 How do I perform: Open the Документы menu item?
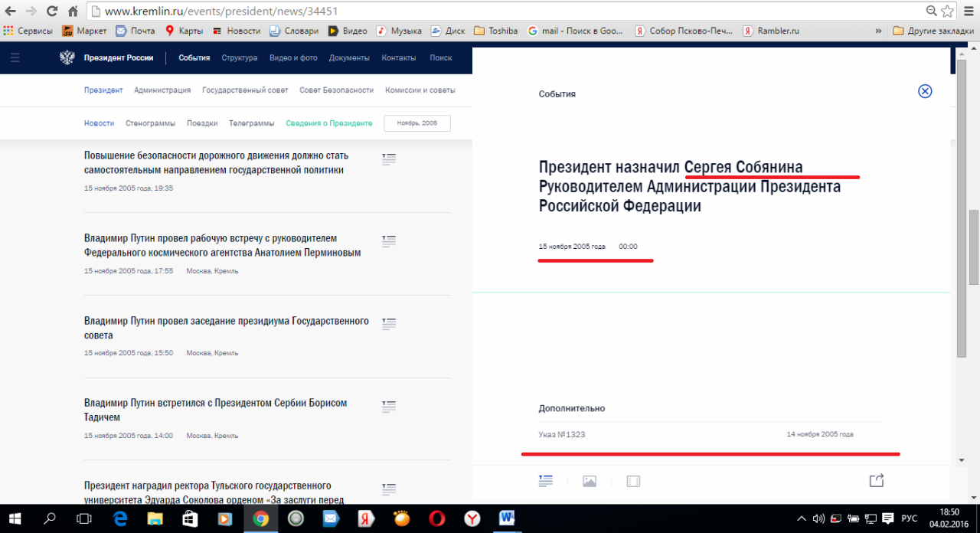click(349, 57)
